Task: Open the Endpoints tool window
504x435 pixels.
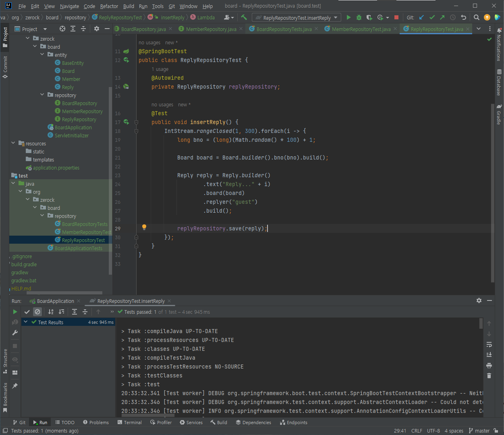Action: [x=294, y=423]
